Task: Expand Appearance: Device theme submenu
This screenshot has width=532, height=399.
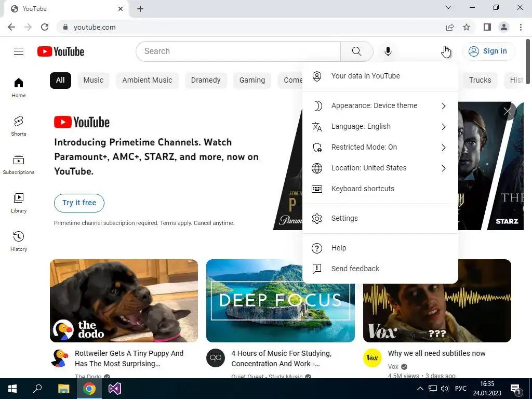Action: tap(380, 105)
